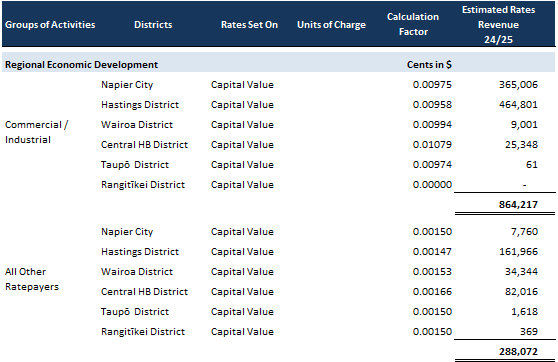Click Capital Value in the 9,001 row

[242, 125]
